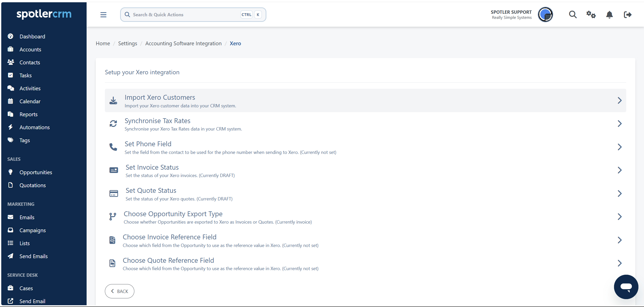Screen dimensions: 644x307
Task: Click the spotlercrm logo
Action: 44,14
